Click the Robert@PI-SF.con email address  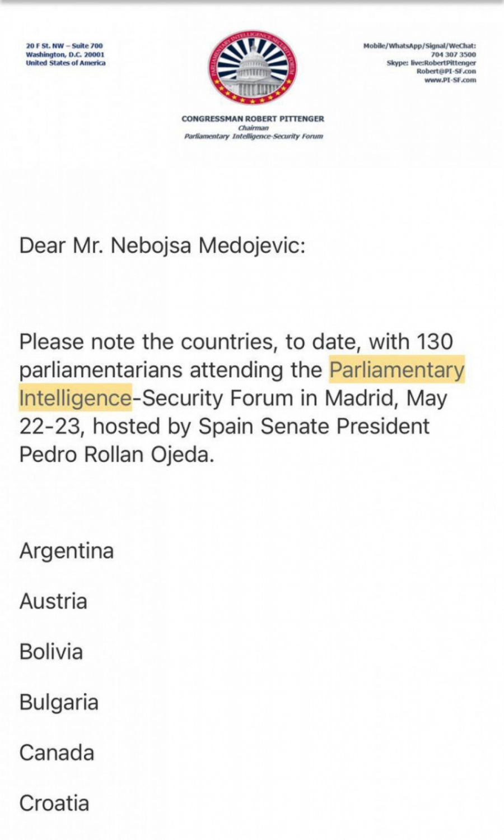pos(446,72)
